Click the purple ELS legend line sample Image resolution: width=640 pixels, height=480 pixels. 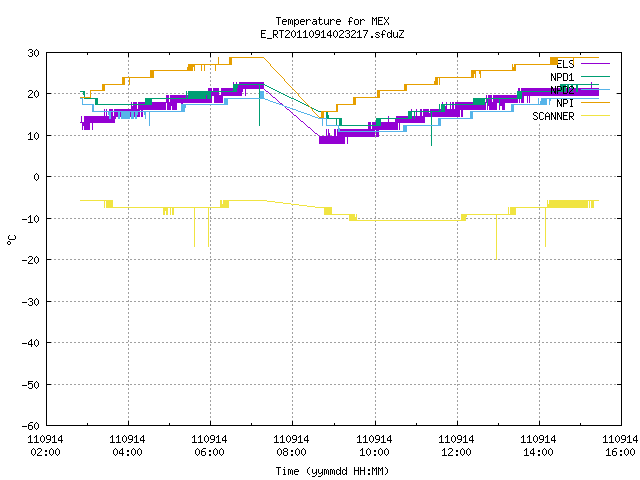595,64
